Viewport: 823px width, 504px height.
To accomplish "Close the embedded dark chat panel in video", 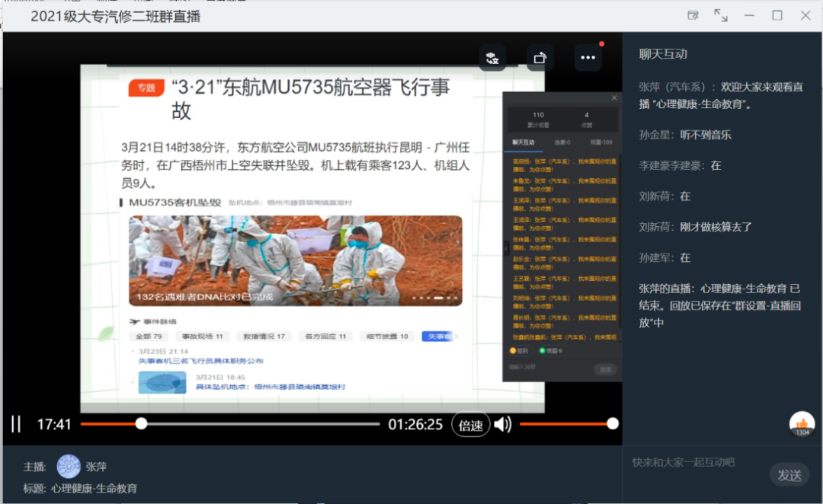I will [614, 98].
